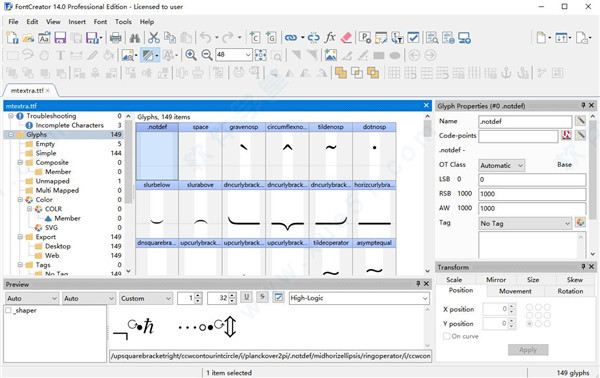Pin the Glyph Properties panel
This screenshot has height=378, width=600.
coord(583,105)
